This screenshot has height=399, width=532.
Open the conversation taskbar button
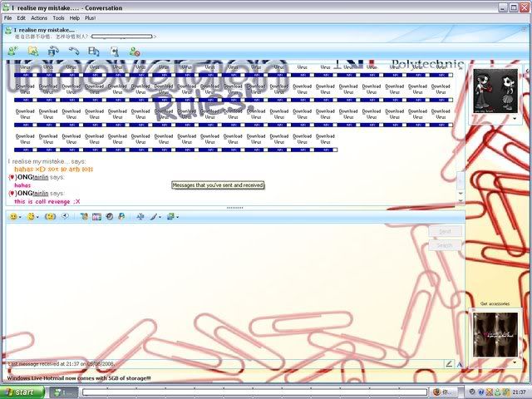point(64,392)
